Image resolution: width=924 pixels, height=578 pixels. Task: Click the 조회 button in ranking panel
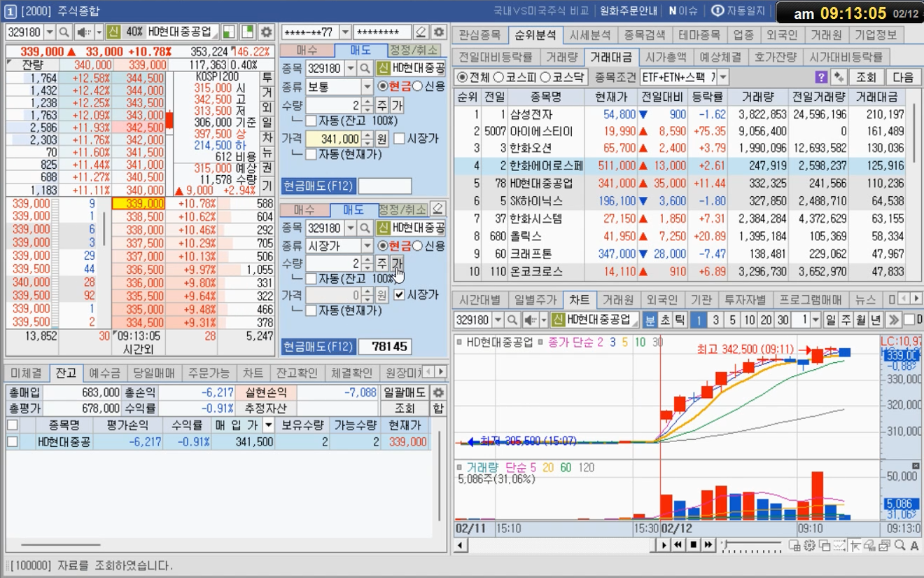(867, 77)
